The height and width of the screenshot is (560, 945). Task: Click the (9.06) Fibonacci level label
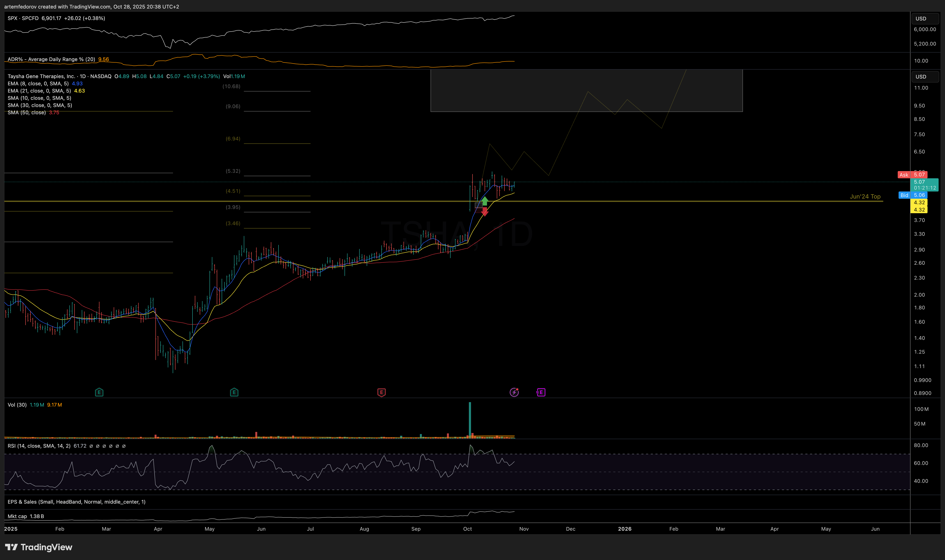[x=233, y=106]
